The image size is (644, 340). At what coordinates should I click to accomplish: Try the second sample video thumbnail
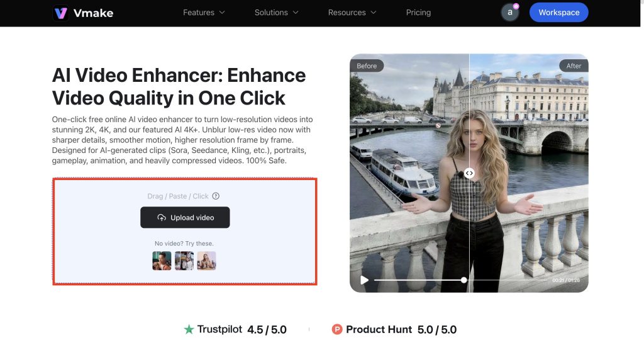point(184,261)
